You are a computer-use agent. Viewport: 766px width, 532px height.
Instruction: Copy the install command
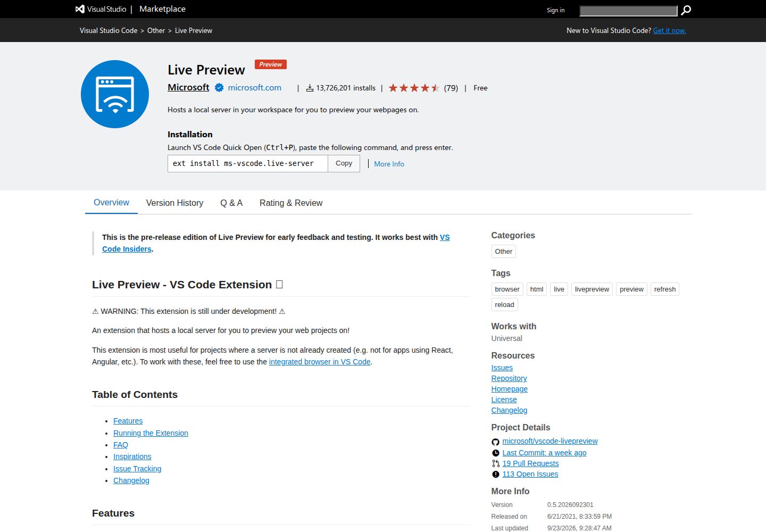pos(344,163)
